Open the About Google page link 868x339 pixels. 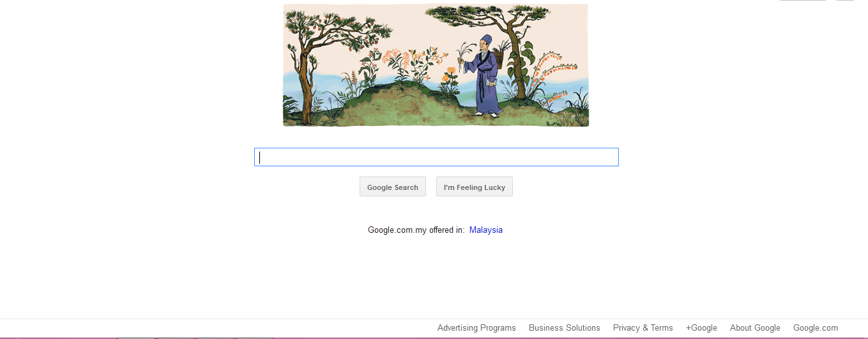pos(755,327)
